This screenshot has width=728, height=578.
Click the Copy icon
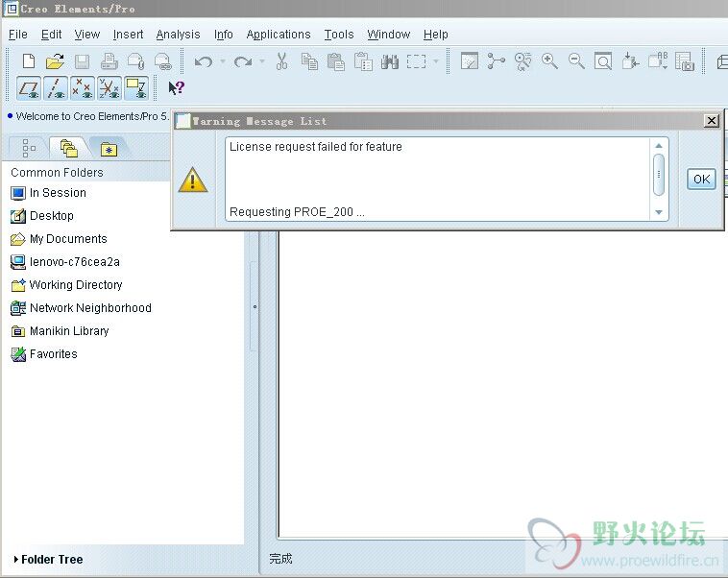(309, 61)
